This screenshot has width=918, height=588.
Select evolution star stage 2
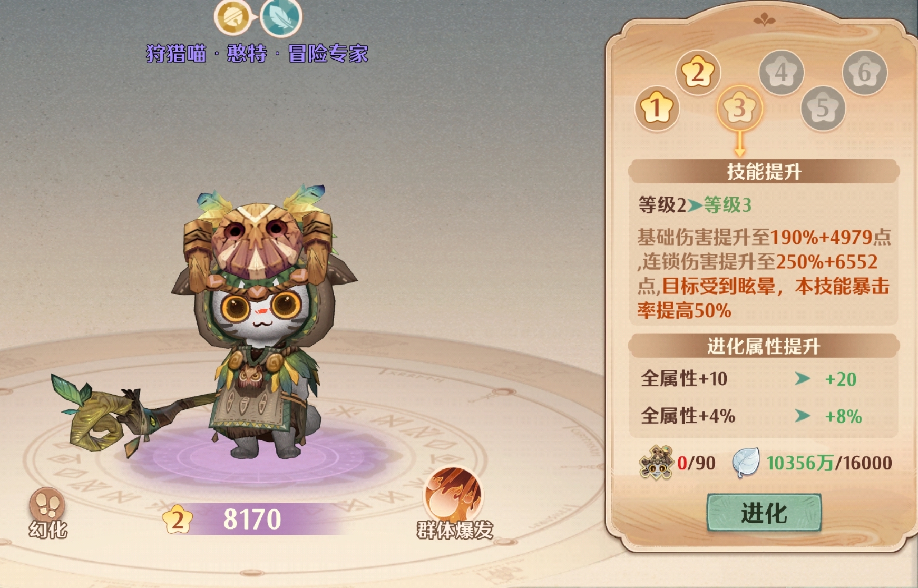[x=698, y=72]
